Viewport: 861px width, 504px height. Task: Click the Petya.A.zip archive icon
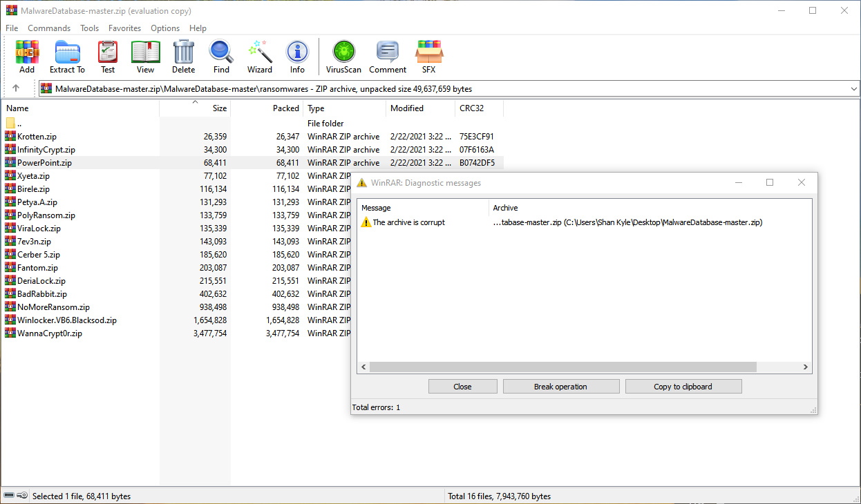(10, 202)
